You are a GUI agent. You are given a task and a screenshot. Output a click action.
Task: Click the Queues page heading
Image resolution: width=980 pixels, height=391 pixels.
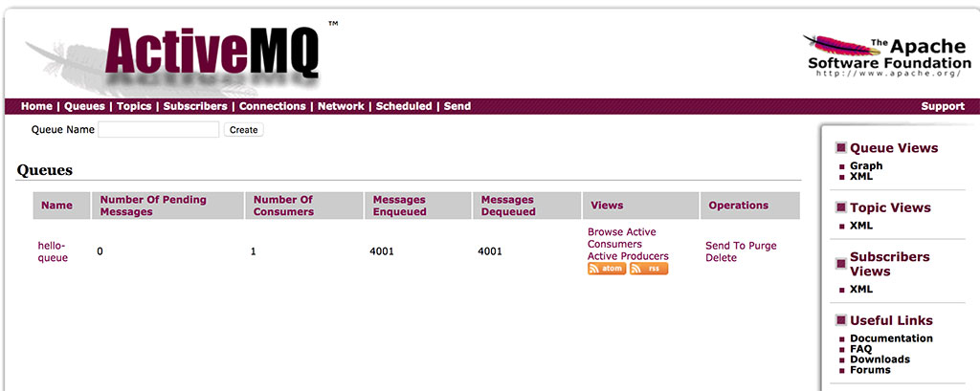[44, 170]
